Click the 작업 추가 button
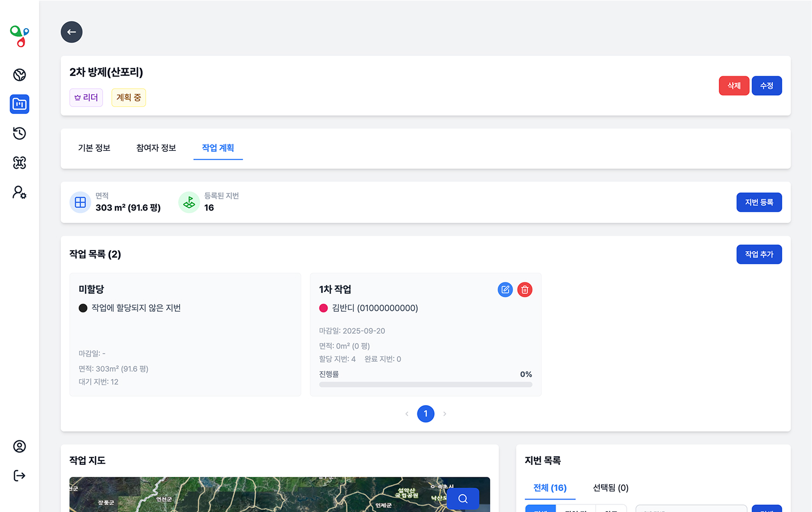The height and width of the screenshot is (512, 812). [x=759, y=254]
